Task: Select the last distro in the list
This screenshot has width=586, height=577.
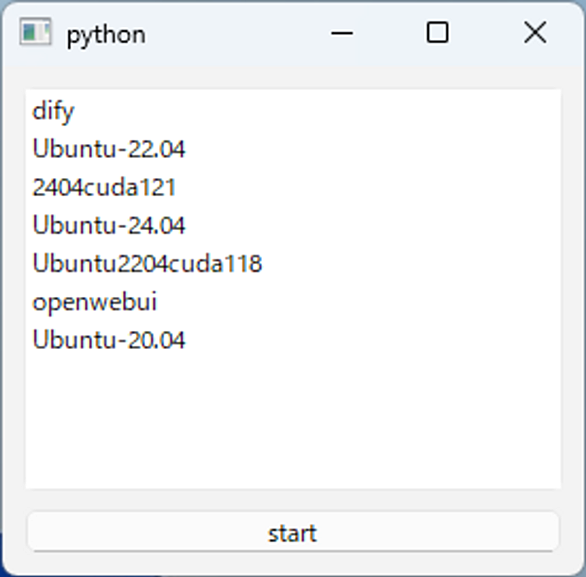Action: (293, 340)
